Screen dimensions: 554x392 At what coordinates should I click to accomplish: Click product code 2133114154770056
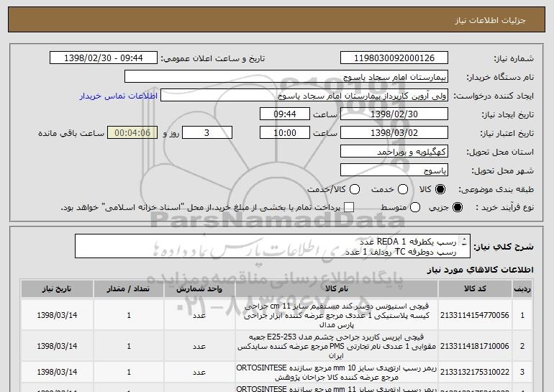(x=475, y=315)
